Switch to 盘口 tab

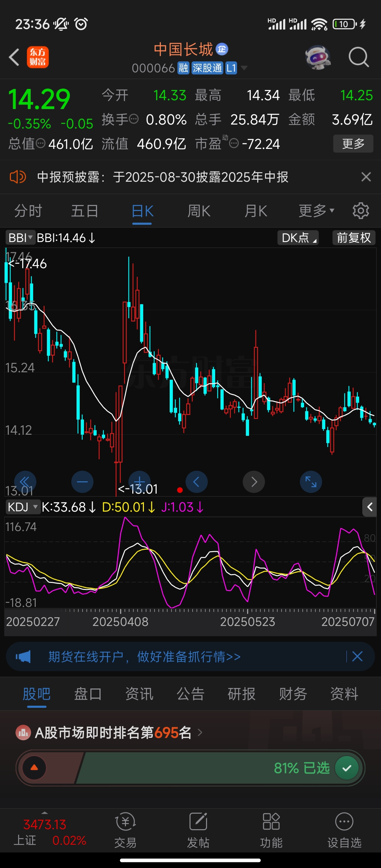[x=88, y=694]
